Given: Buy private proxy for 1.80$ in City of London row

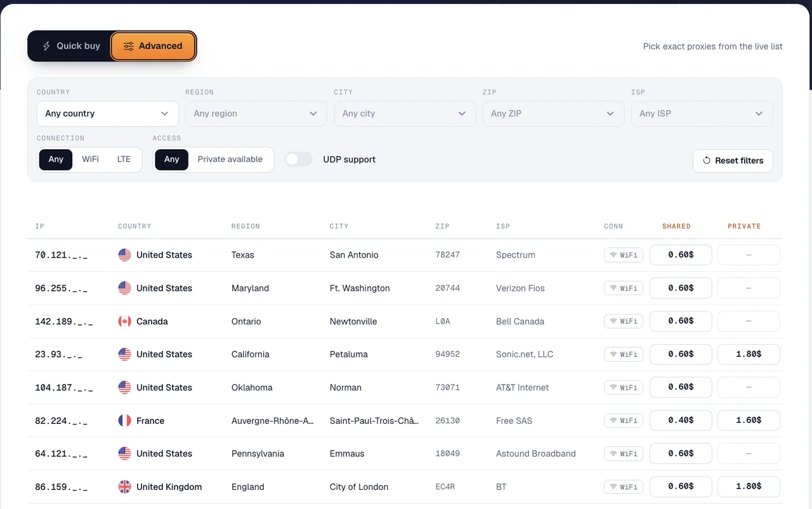Looking at the screenshot, I should pyautogui.click(x=749, y=487).
